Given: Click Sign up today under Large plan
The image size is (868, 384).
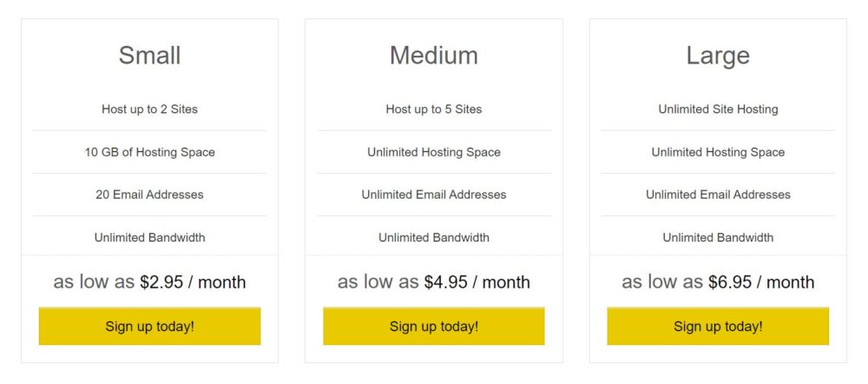Looking at the screenshot, I should point(718,326).
